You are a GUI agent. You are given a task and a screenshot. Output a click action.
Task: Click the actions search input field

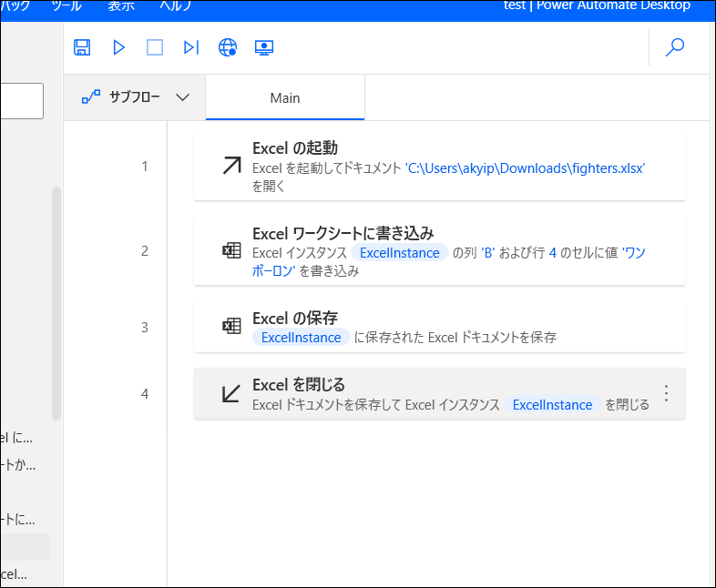22,101
